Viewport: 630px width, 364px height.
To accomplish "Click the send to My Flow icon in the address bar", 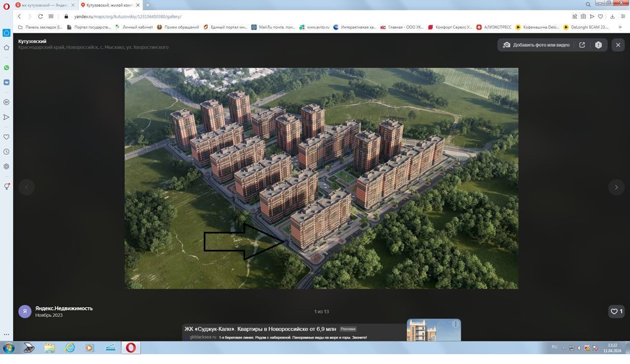I will click(592, 16).
